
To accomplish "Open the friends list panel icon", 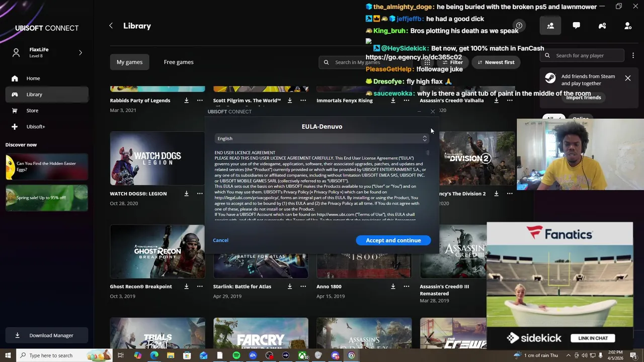I will 550,26.
